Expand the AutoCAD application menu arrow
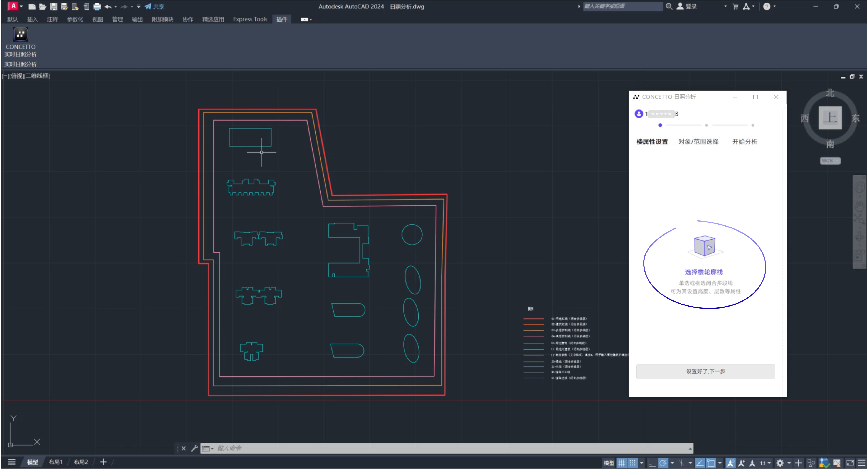Image resolution: width=868 pixels, height=470 pixels. [x=21, y=6]
